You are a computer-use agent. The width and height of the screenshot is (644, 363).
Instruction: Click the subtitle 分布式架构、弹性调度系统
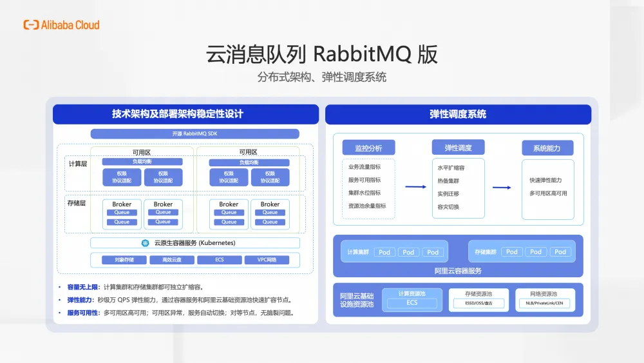[321, 77]
